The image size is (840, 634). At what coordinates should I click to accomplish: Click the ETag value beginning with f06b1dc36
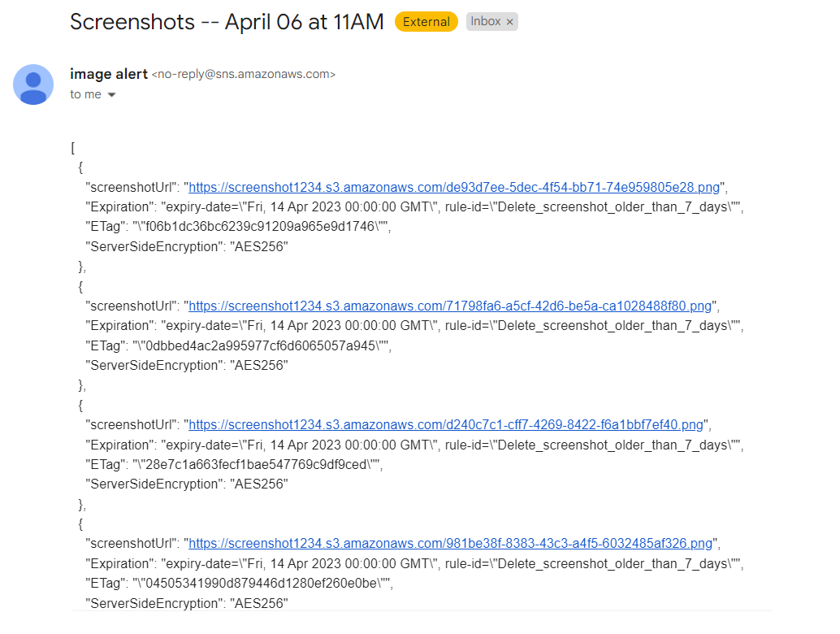[260, 227]
